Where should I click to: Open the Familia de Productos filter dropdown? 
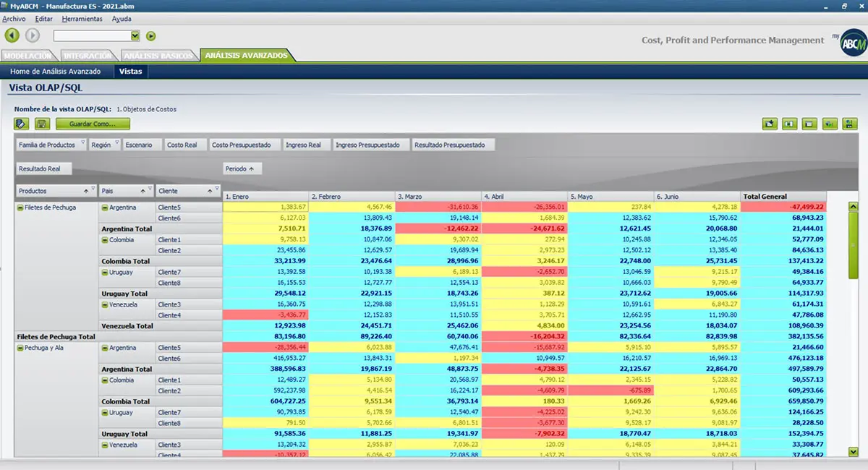82,142
